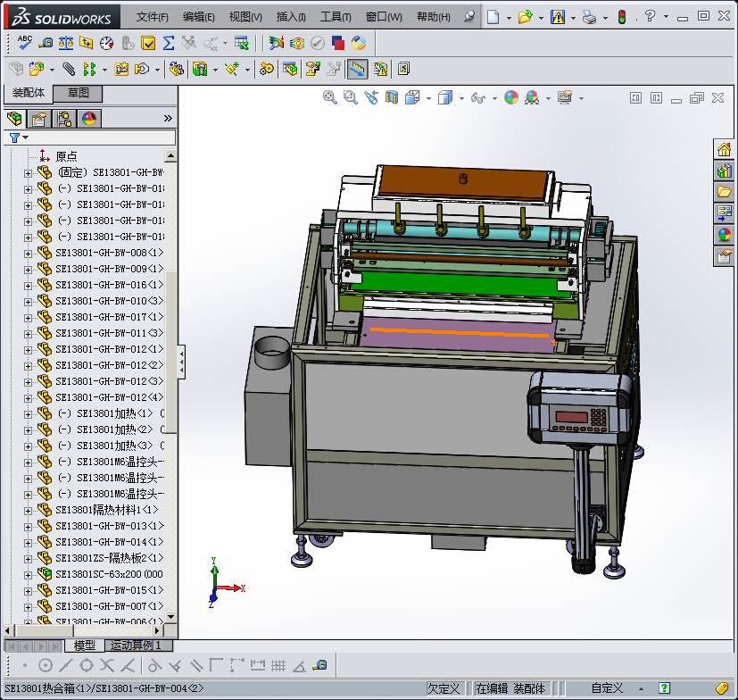Switch to the 草图 tab
The image size is (738, 700).
click(x=79, y=93)
